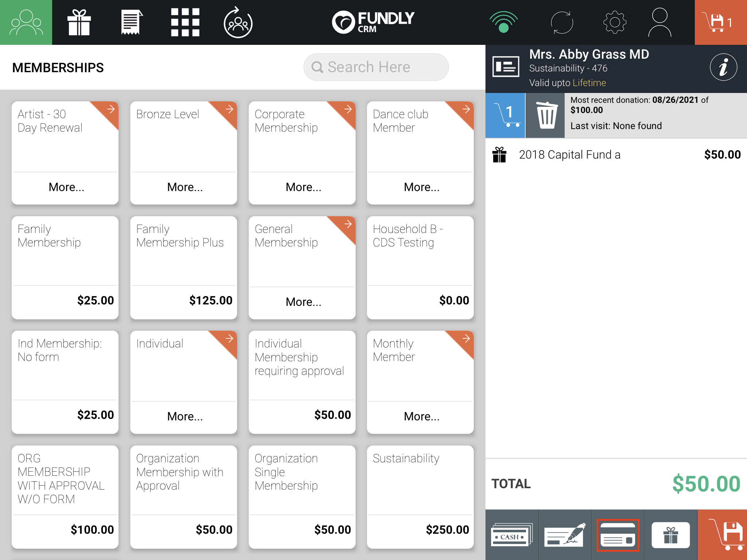The image size is (747, 560).
Task: Expand More options for Bronze Level
Action: (x=185, y=187)
